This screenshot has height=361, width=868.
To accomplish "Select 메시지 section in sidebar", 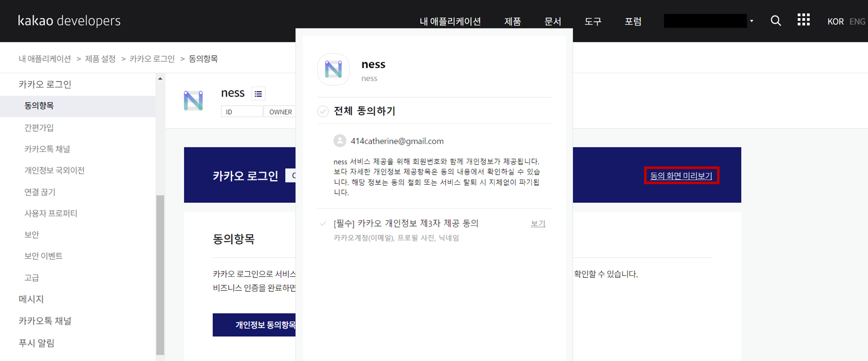I will click(x=31, y=299).
